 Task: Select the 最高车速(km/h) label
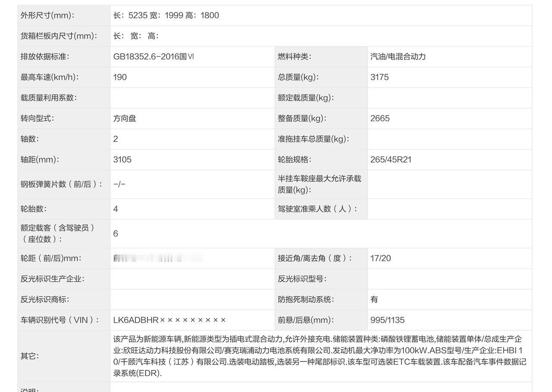[x=50, y=77]
